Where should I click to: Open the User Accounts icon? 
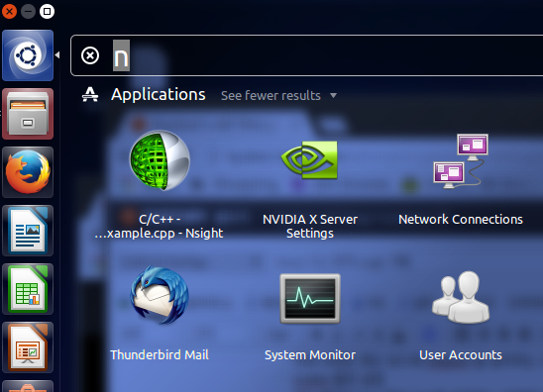pos(461,297)
